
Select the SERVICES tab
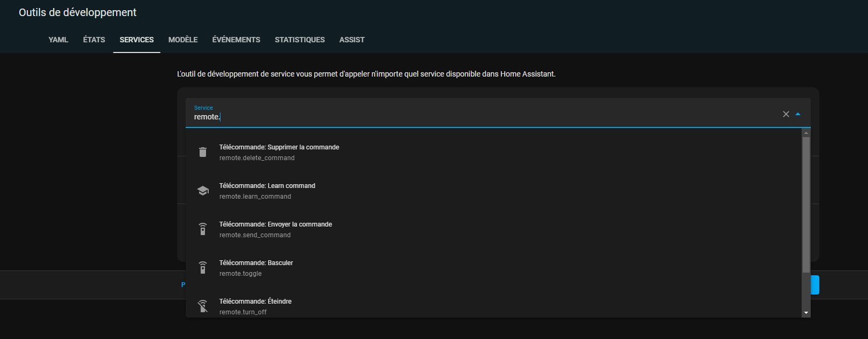(136, 40)
